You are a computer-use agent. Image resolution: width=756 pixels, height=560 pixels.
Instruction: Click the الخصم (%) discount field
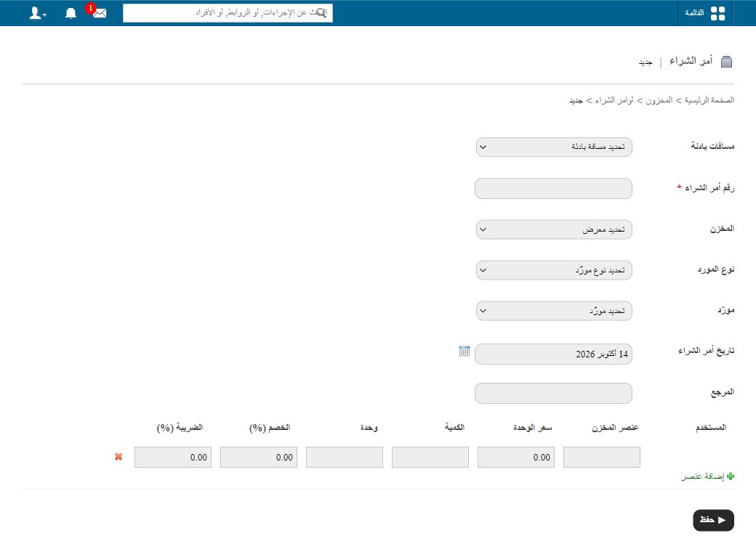(x=259, y=457)
